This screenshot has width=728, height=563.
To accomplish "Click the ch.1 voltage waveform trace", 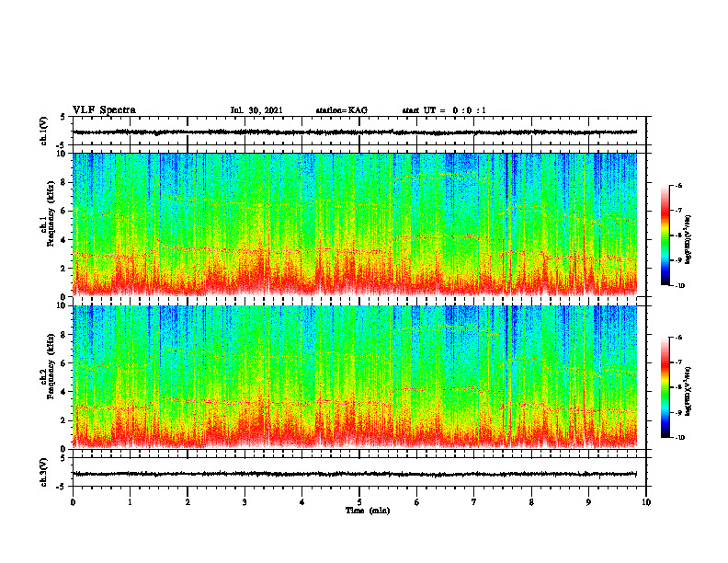I will pyautogui.click(x=355, y=132).
